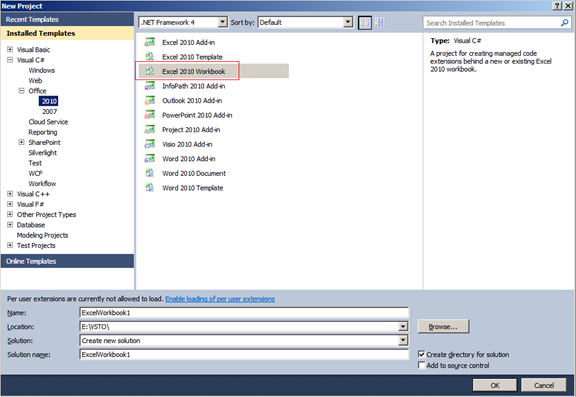The height and width of the screenshot is (397, 576).
Task: Select the Silverlight tree item
Action: (43, 153)
